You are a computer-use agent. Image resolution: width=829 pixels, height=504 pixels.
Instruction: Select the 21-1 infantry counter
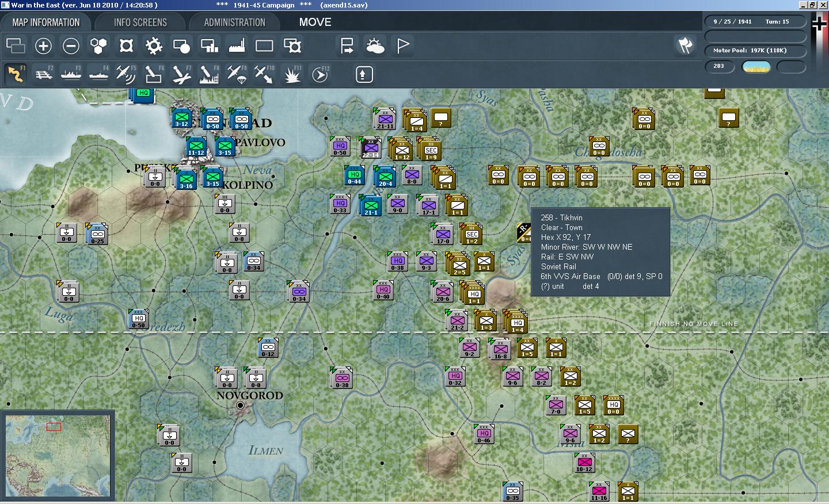371,206
